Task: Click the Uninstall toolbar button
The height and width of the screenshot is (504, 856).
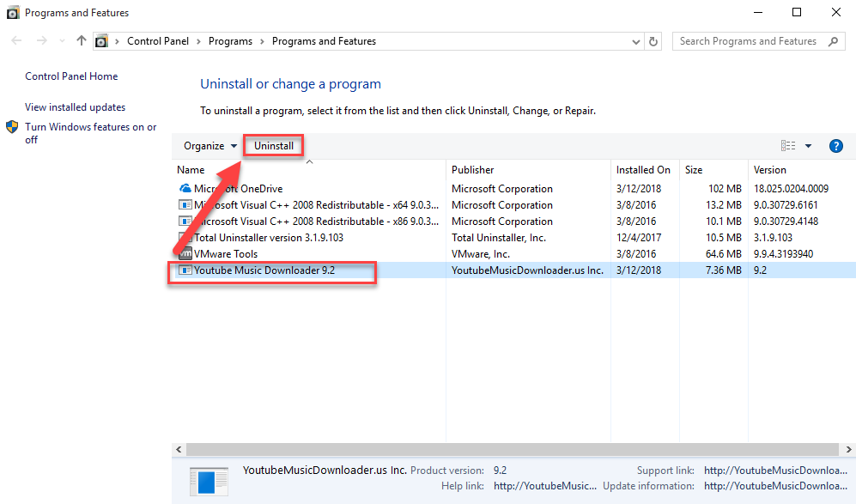Action: click(x=274, y=146)
